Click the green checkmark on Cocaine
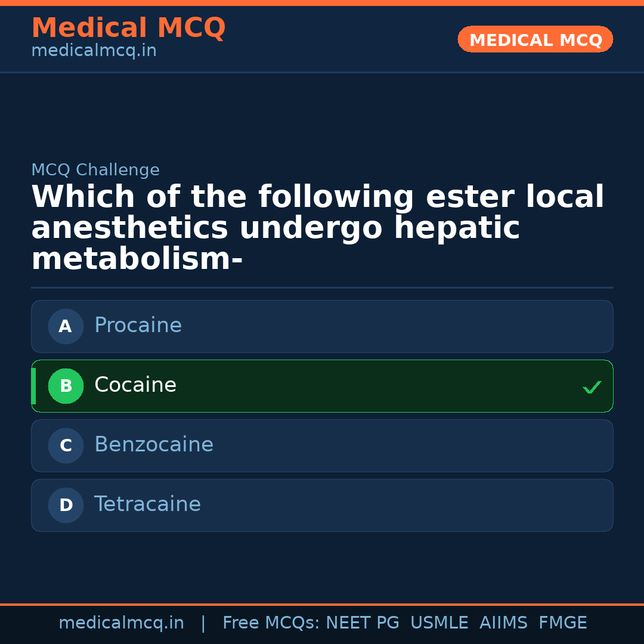 [x=592, y=387]
